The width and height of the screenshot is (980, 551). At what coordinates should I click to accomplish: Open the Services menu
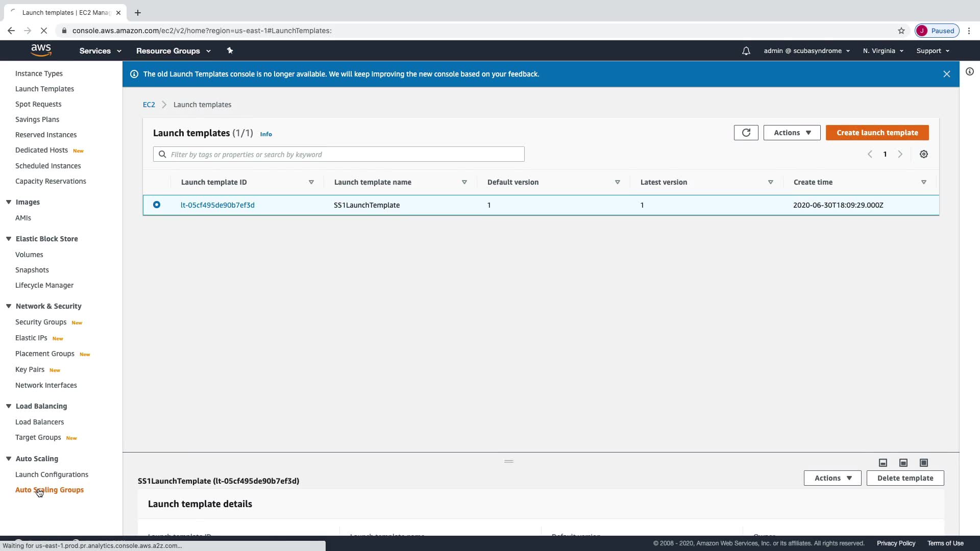(100, 51)
